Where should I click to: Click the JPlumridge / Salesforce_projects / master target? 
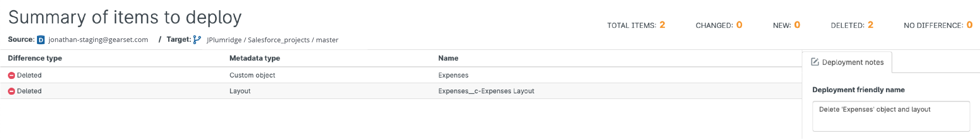coord(272,40)
